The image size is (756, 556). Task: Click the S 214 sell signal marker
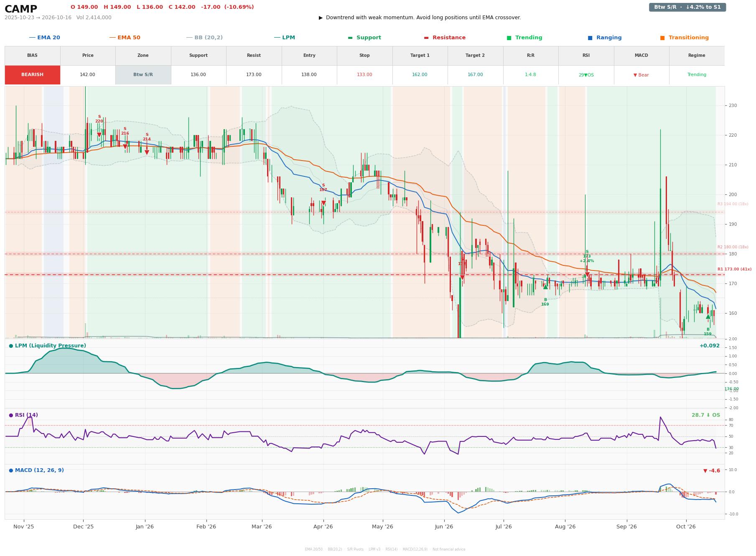point(147,153)
